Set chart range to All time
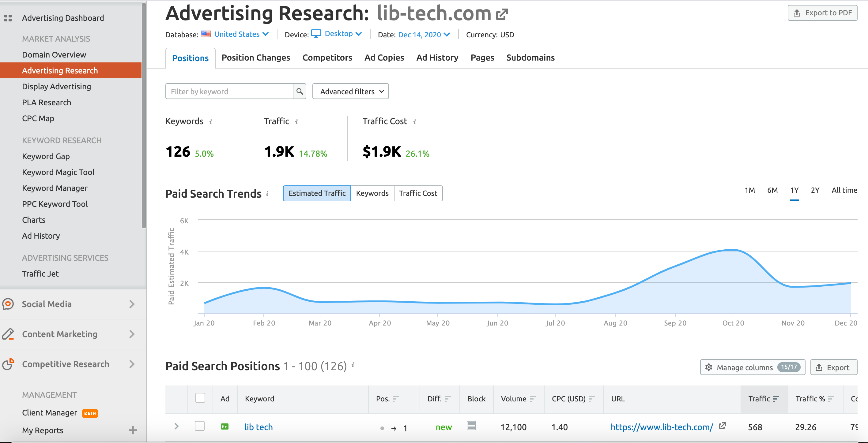 (844, 190)
